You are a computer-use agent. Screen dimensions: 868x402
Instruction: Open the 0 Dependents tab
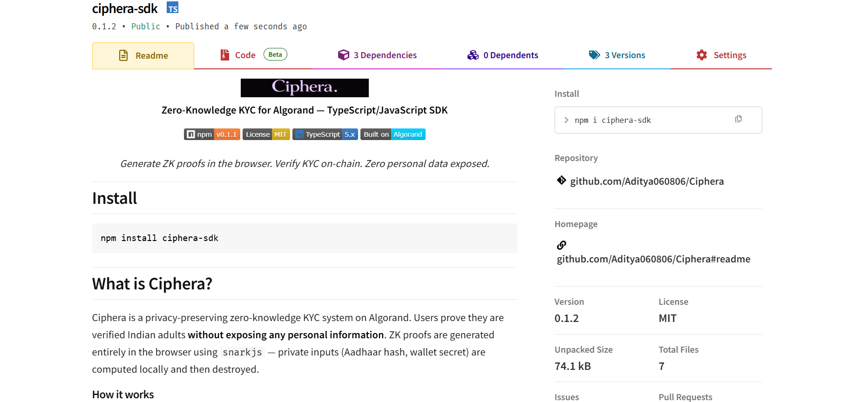[x=502, y=55]
